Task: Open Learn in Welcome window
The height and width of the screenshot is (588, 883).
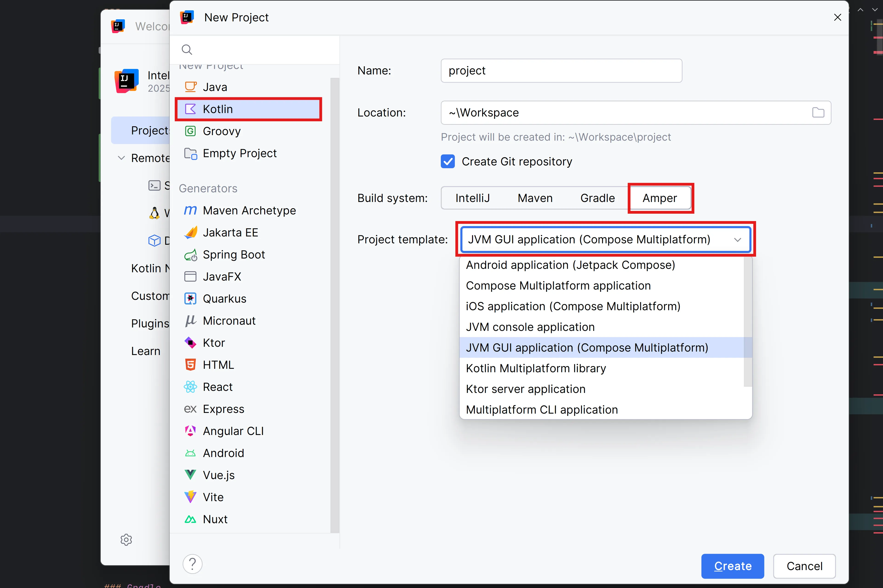Action: (146, 351)
